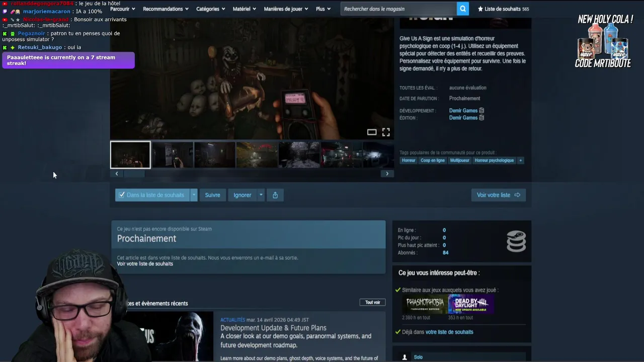Click the share icon button
The height and width of the screenshot is (362, 644).
(x=275, y=195)
